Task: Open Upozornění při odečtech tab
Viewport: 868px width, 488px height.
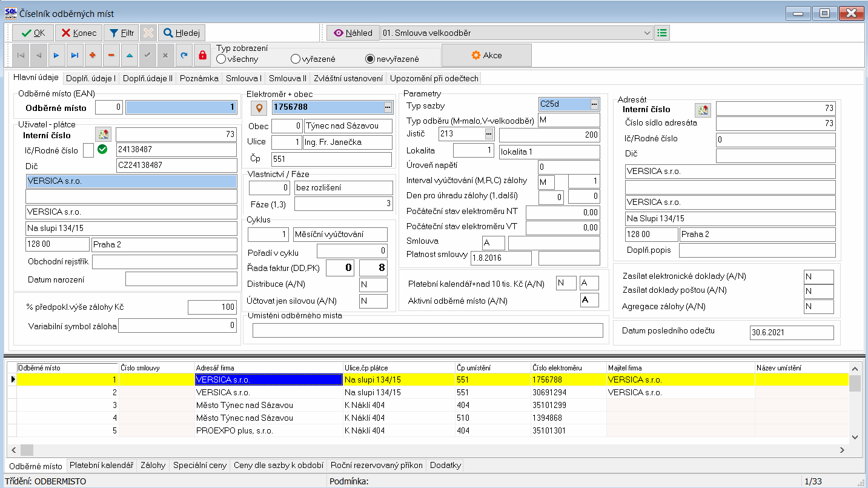Action: coord(434,78)
